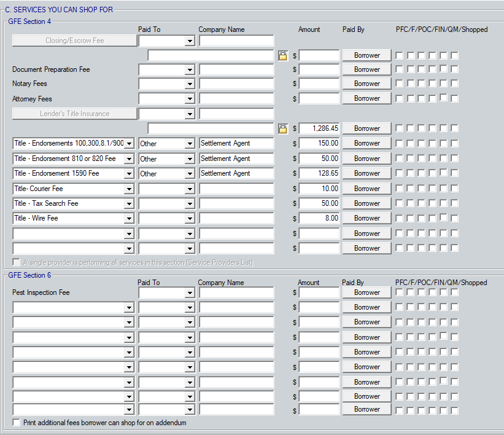The height and width of the screenshot is (435, 504).
Task: Tick the first checkbox in Pest Inspection Fee row
Action: coord(399,292)
